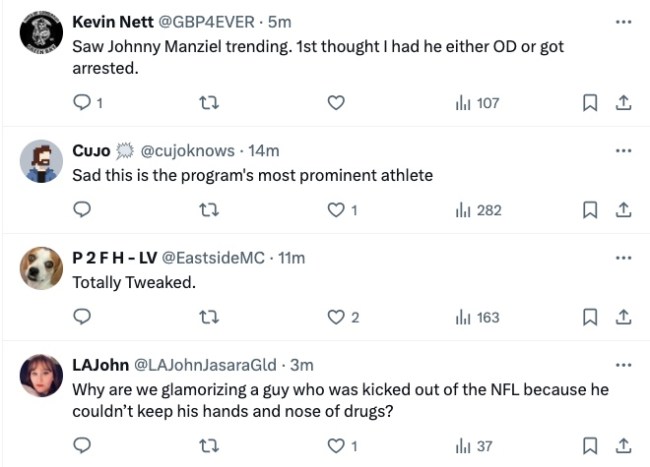View 37 views analytics on LAJohn's tweet
This screenshot has height=467, width=650.
[474, 445]
